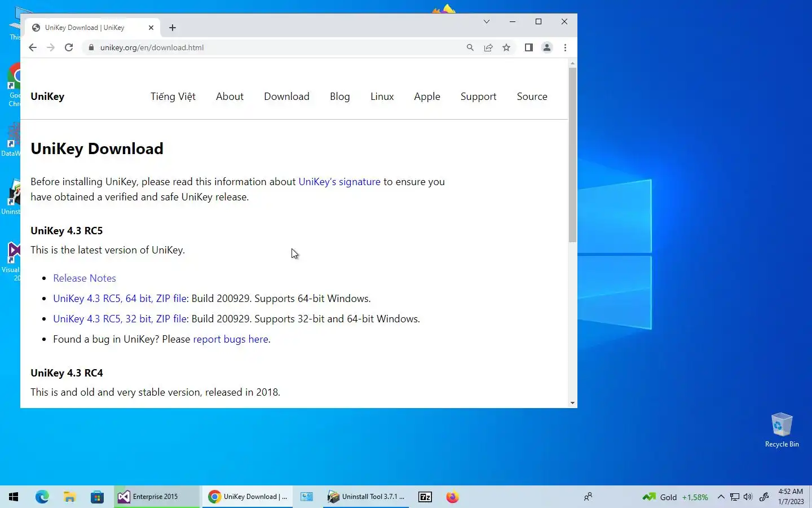Open the zoom magnifier in address bar

coord(470,47)
